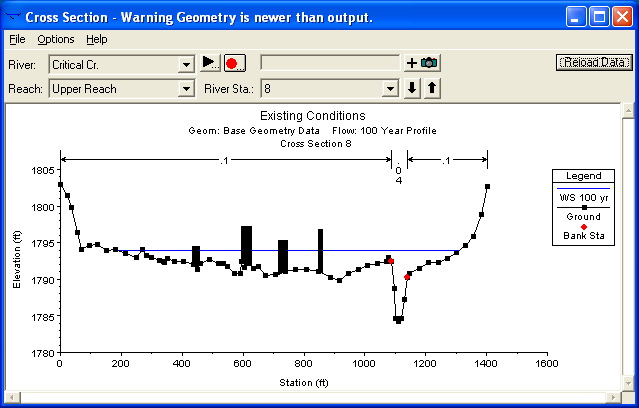Go to previous river station with up arrow

tap(432, 88)
